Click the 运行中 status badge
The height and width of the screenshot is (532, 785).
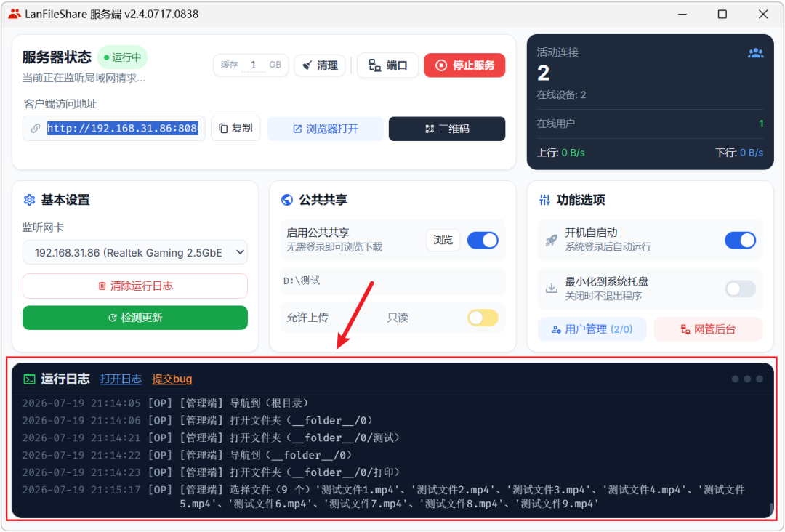(x=123, y=57)
